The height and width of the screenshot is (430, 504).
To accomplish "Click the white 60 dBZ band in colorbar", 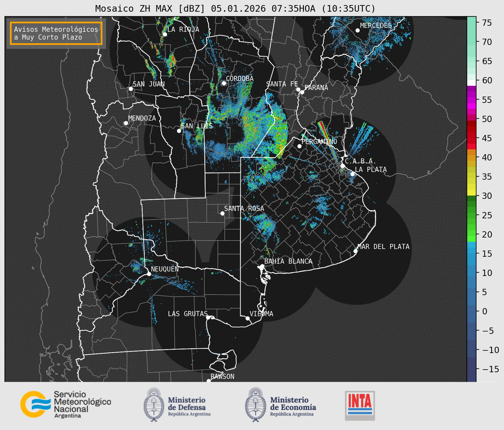I will (x=471, y=83).
